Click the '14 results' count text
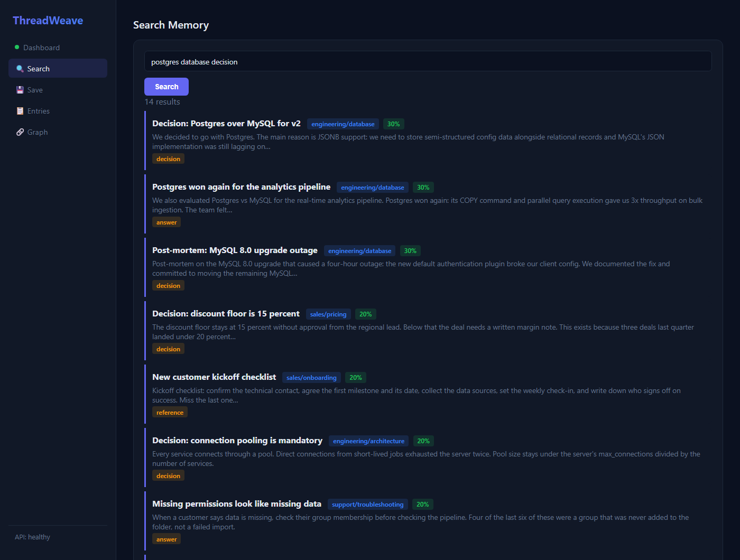This screenshot has width=740, height=560. coord(162,102)
